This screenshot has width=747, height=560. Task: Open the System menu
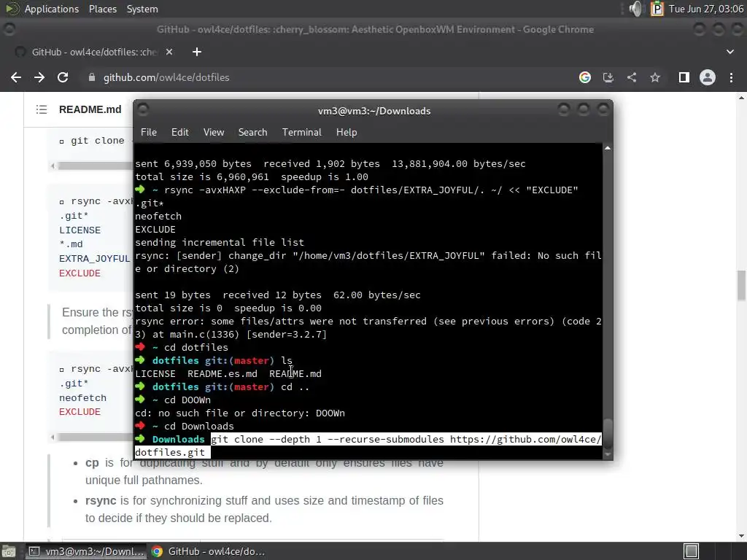[142, 9]
